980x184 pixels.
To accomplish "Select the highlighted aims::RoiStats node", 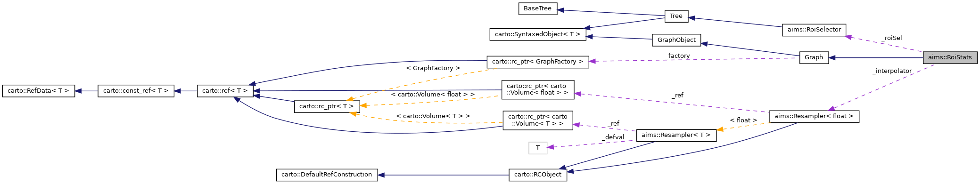I will coord(950,57).
